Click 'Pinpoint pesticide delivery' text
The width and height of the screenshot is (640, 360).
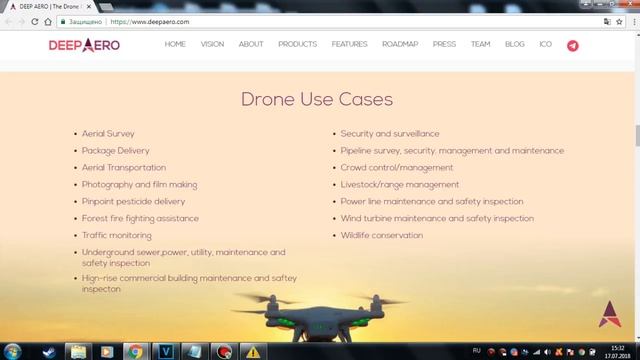click(x=133, y=202)
